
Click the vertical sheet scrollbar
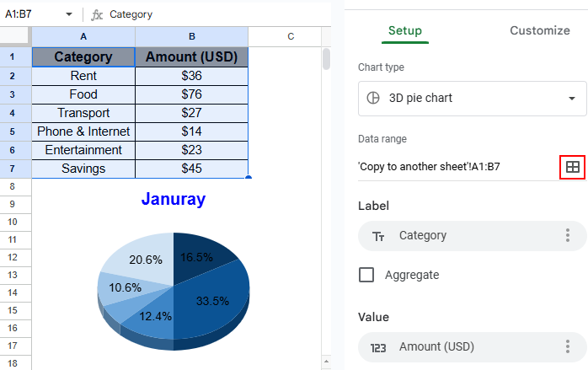(326, 59)
